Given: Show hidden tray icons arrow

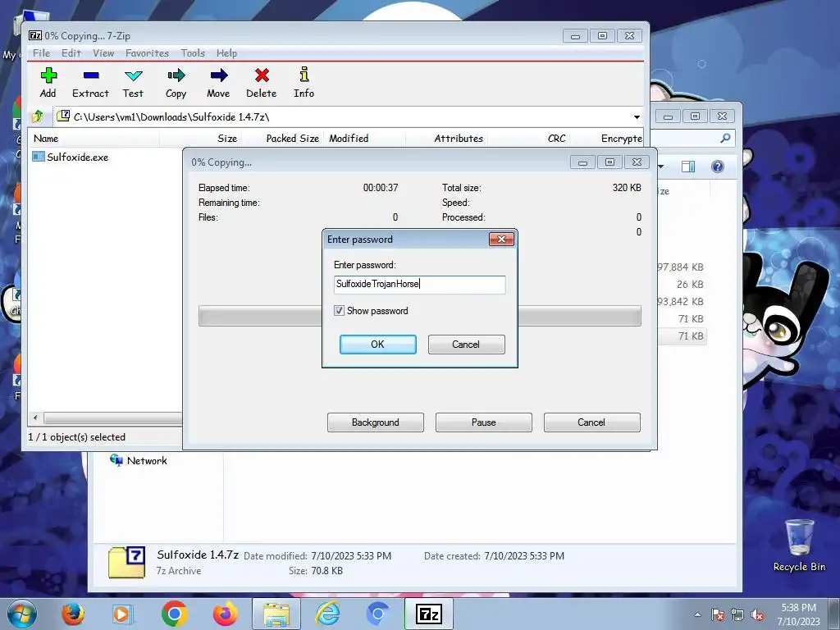Looking at the screenshot, I should (697, 614).
